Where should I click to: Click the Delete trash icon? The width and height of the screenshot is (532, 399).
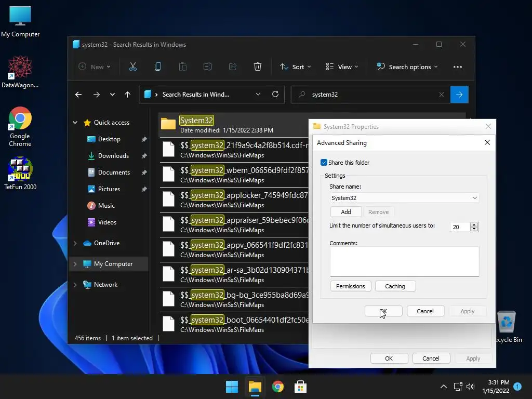coord(258,67)
